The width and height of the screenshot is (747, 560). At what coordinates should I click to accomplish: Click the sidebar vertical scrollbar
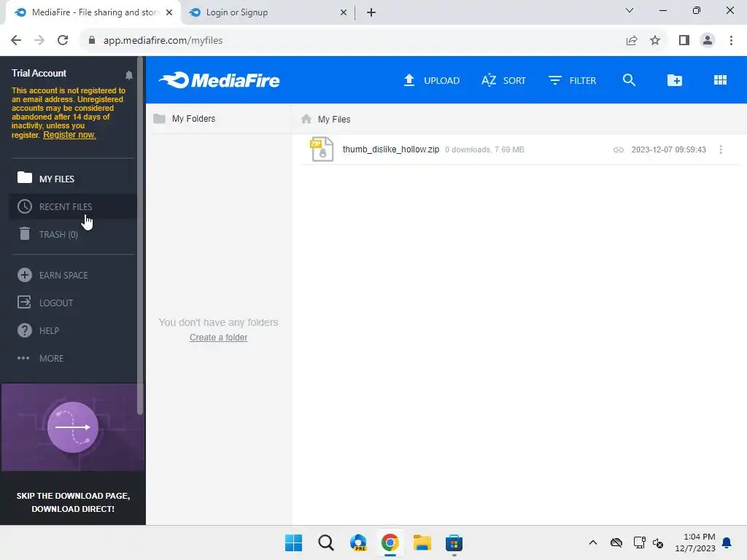pos(140,236)
